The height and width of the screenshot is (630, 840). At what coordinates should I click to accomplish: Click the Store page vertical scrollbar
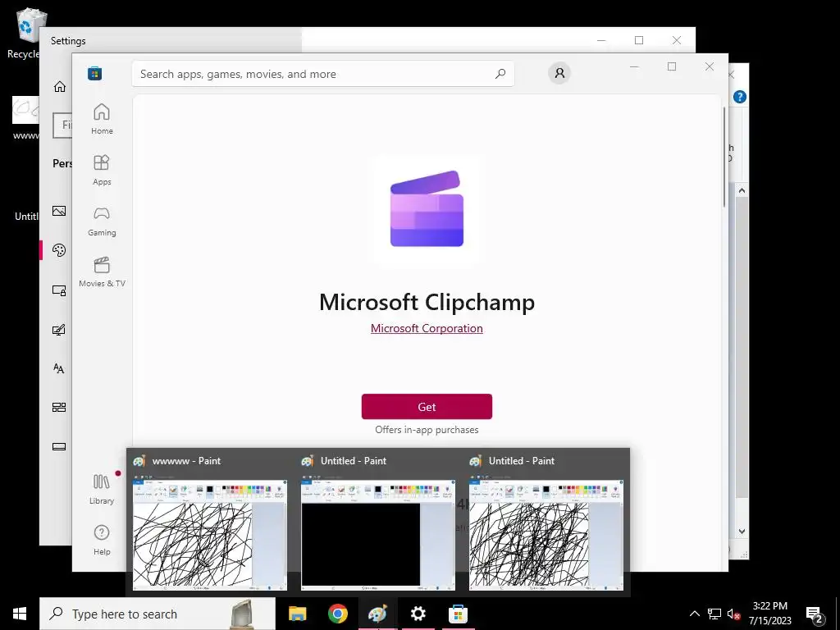coord(724,157)
